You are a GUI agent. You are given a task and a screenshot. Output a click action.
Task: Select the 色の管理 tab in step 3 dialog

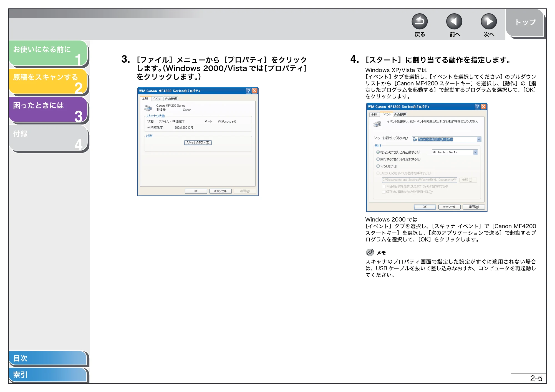tap(171, 99)
